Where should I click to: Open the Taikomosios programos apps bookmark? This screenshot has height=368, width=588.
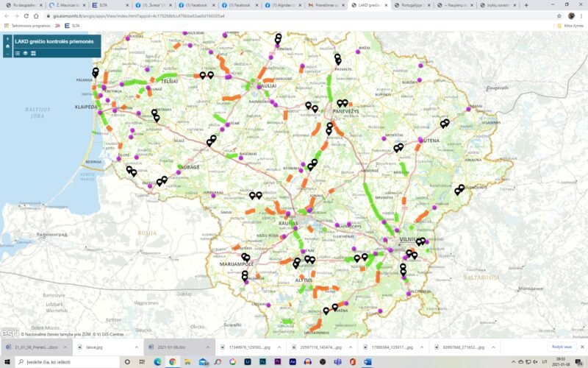[27, 26]
